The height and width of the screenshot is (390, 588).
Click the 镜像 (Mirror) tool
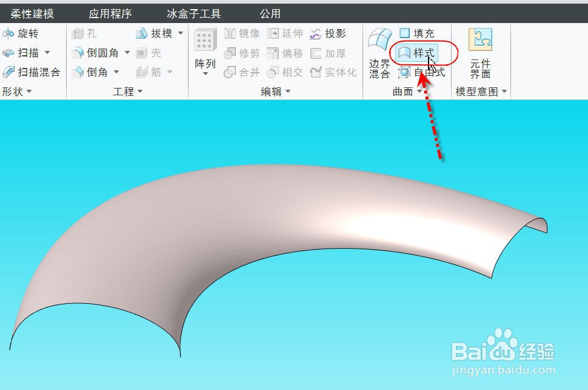(242, 33)
